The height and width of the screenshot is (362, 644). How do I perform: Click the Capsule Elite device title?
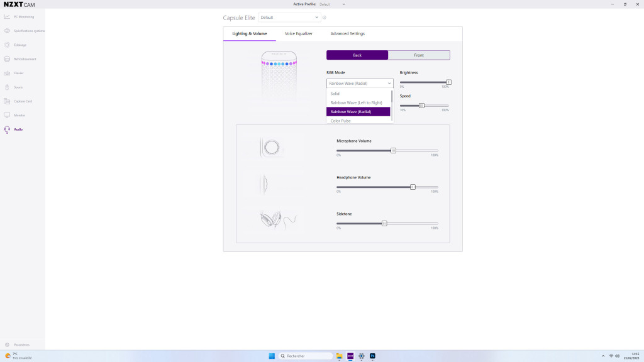(x=239, y=18)
